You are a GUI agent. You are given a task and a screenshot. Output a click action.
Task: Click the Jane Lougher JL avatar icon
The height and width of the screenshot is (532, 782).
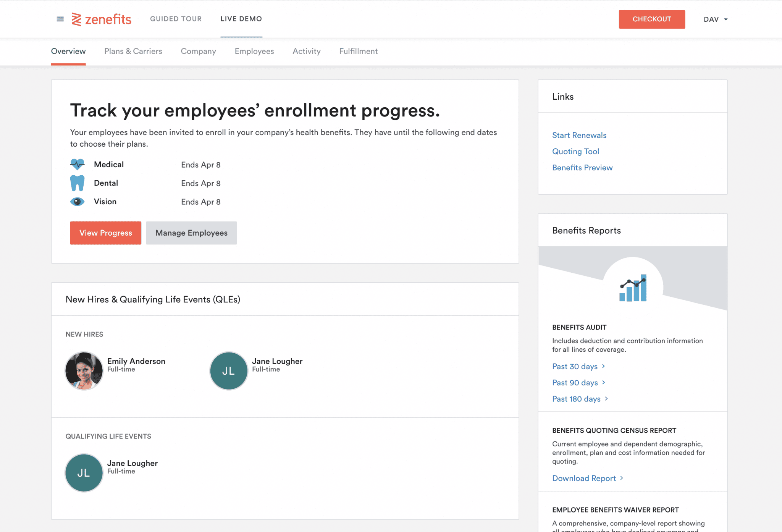click(x=228, y=371)
